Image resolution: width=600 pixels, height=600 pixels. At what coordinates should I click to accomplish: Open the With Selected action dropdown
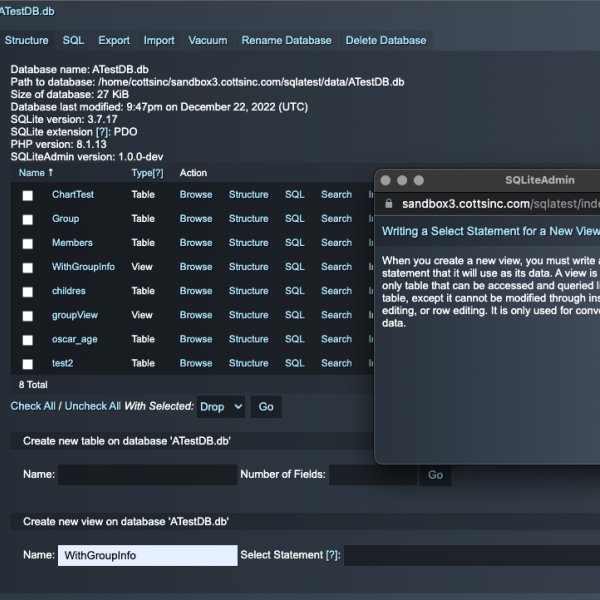[221, 407]
